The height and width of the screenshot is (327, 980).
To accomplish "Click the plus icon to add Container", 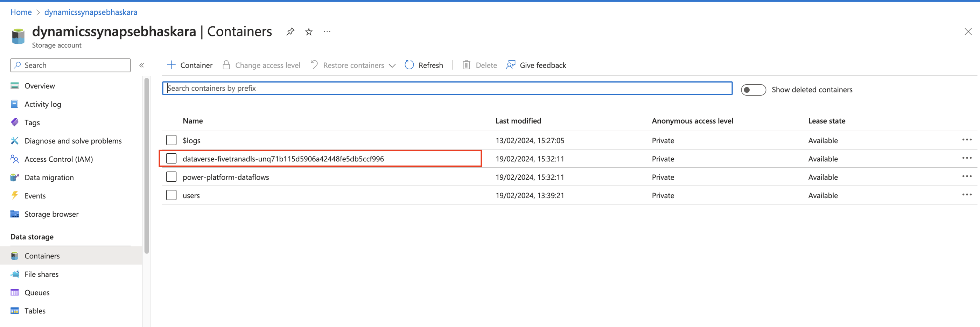I will tap(171, 65).
